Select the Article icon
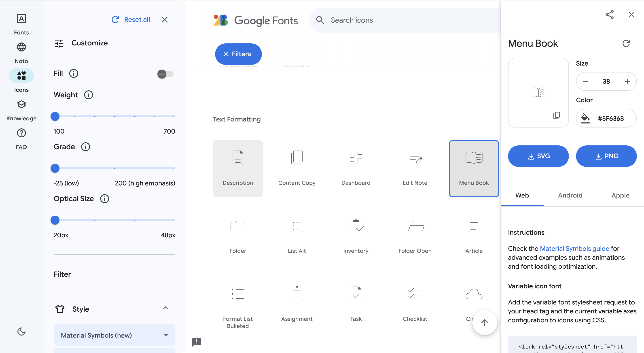644x353 pixels. click(x=474, y=236)
